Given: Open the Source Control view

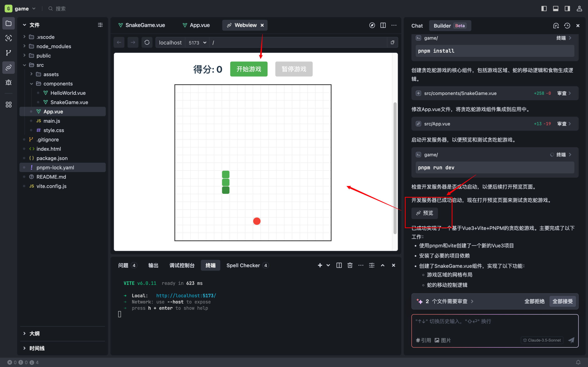Looking at the screenshot, I should 8,53.
